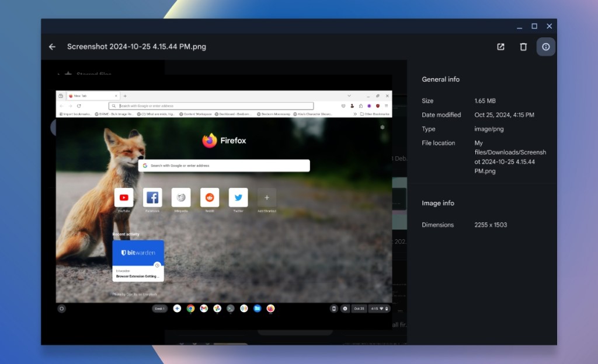Select the Image info heading
This screenshot has height=364, width=598.
click(438, 204)
